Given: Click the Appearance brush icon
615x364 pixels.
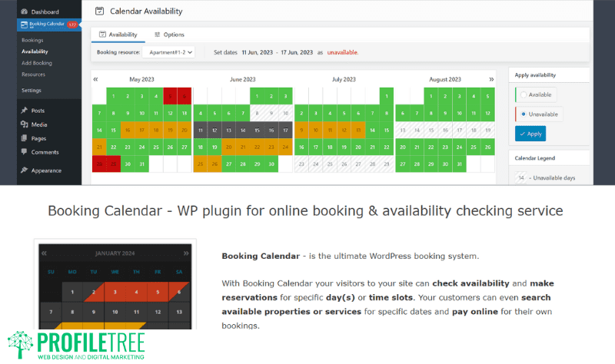Looking at the screenshot, I should 25,170.
